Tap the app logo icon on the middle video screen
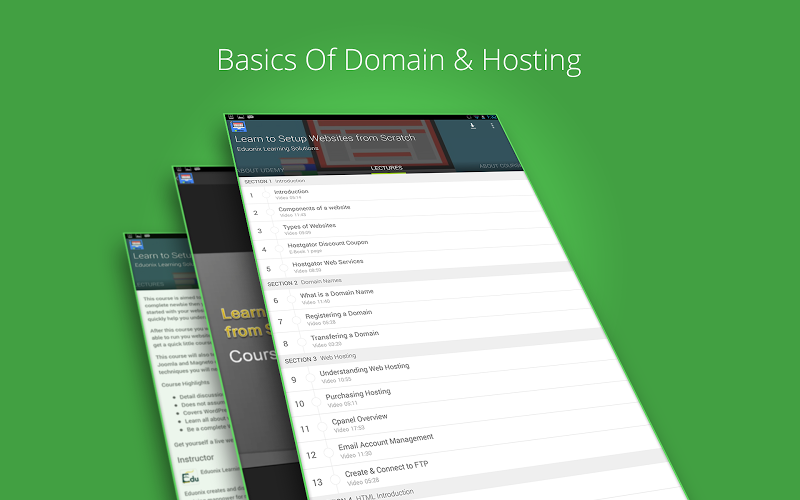 186,179
